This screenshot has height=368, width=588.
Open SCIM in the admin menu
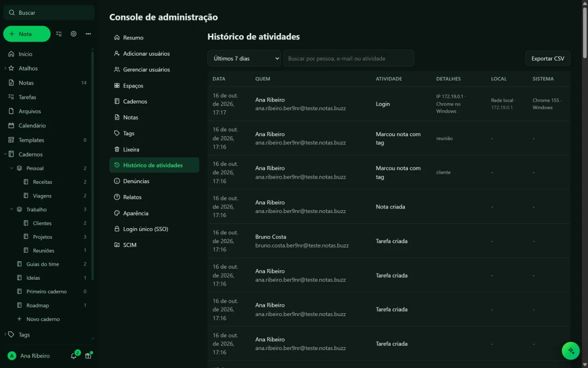tap(154, 245)
